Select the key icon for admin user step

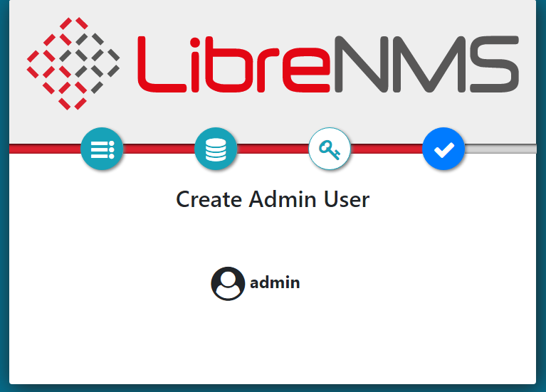(x=330, y=149)
